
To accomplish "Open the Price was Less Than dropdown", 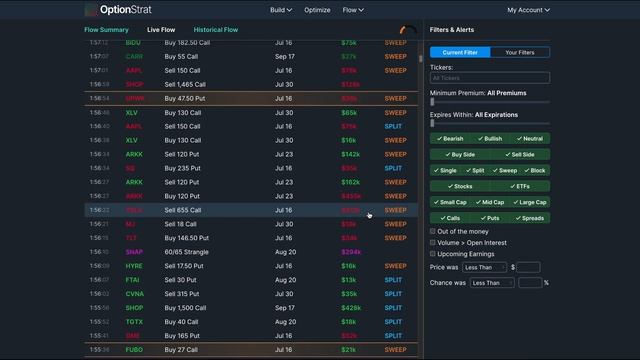I will 484,267.
